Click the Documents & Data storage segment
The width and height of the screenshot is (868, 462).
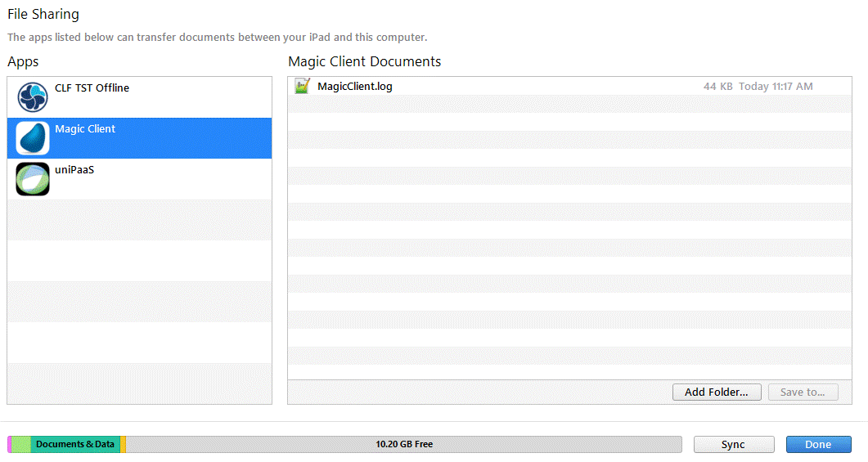coord(75,444)
